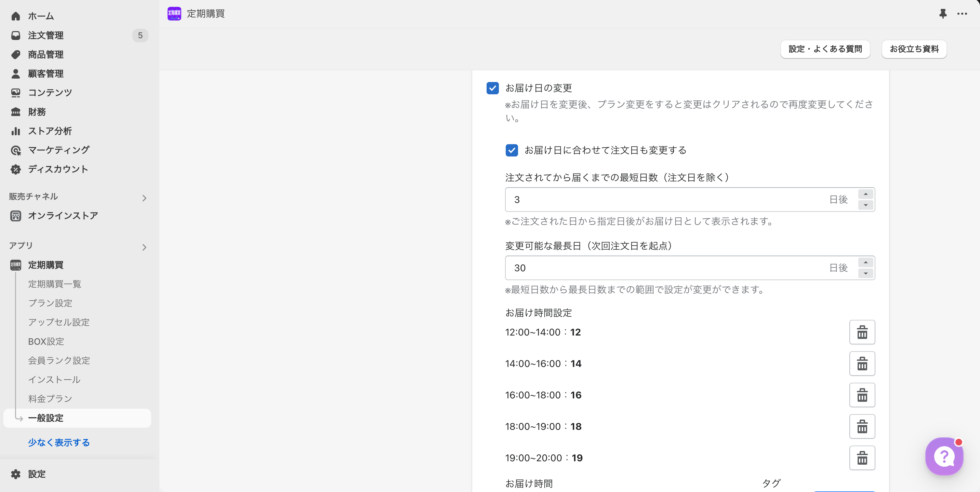Click the settings gear in sidebar
Image resolution: width=980 pixels, height=492 pixels.
click(16, 474)
